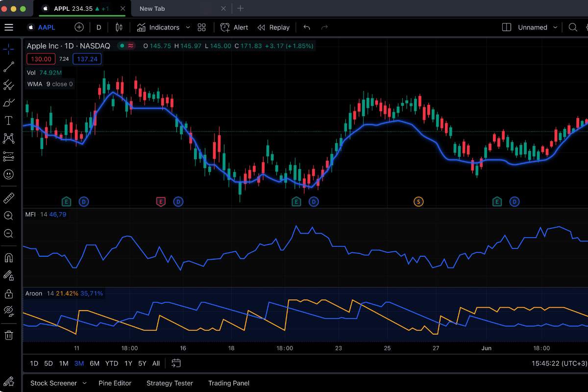Viewport: 588px width, 392px height.
Task: Create a new Alert
Action: (x=234, y=27)
